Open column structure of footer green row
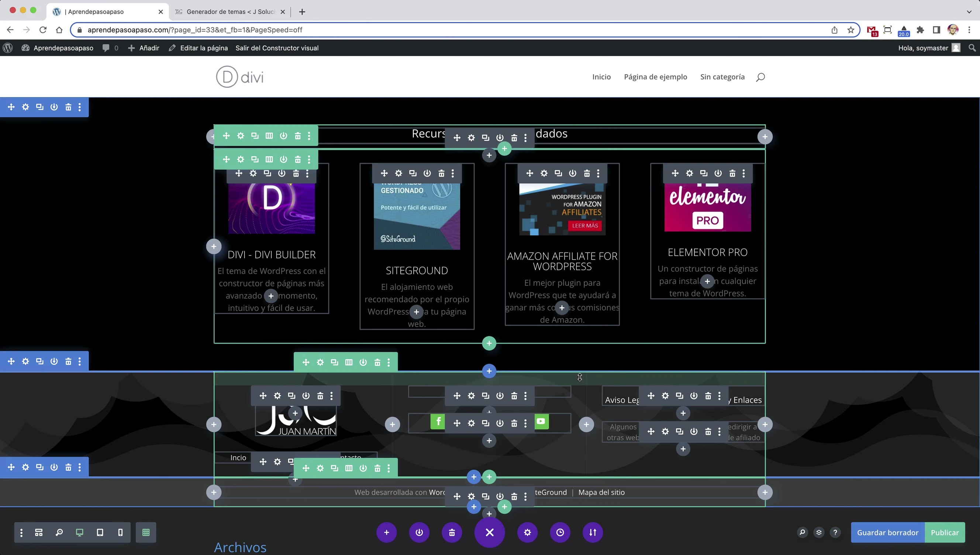This screenshot has height=555, width=980. coord(349,363)
